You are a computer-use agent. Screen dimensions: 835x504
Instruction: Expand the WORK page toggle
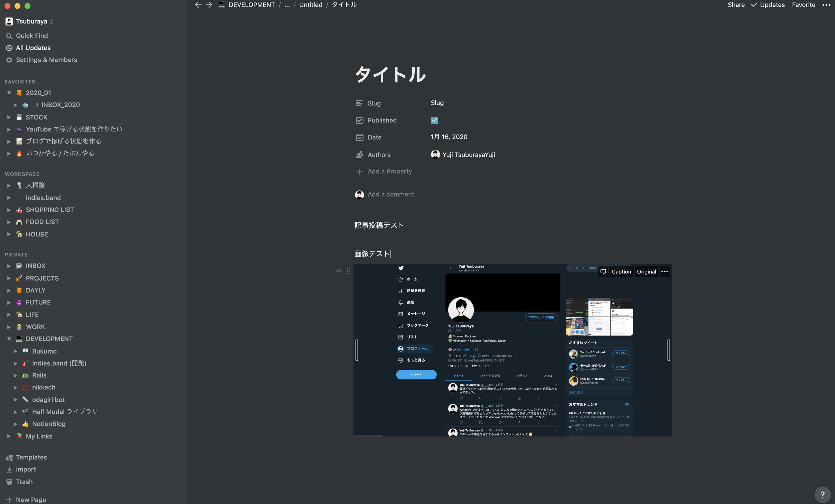click(9, 327)
